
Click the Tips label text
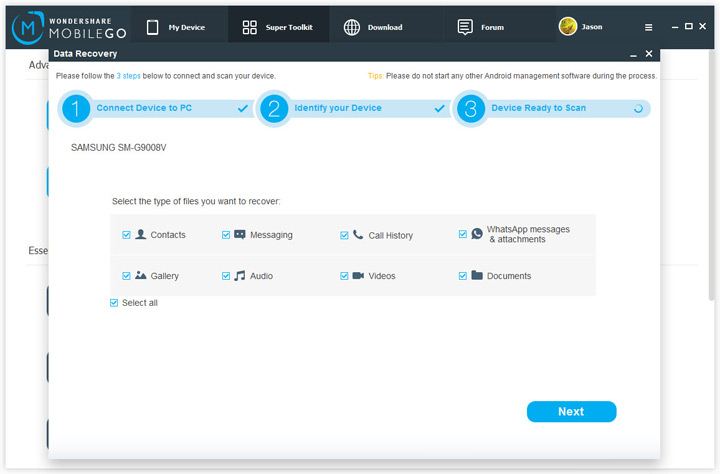pyautogui.click(x=375, y=76)
